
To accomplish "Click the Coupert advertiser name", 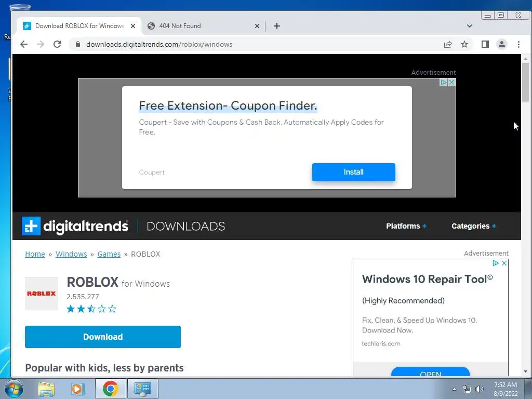I will [x=152, y=172].
